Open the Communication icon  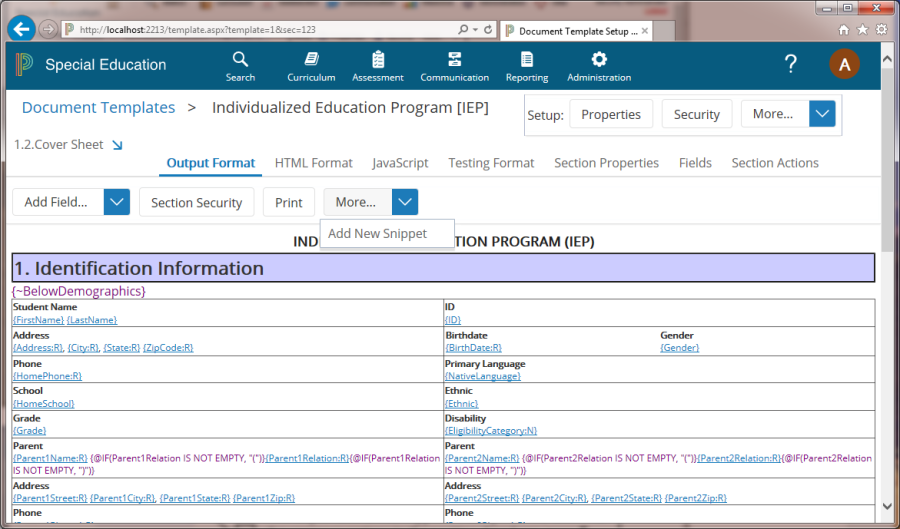pyautogui.click(x=454, y=60)
